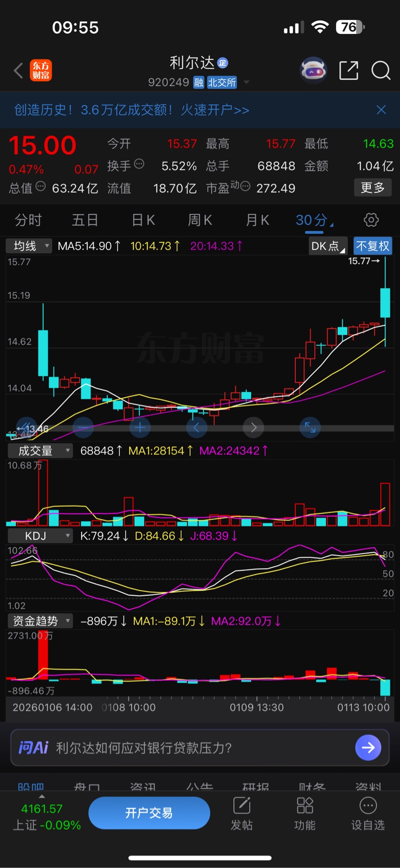Open the 创造历史 开户 banner link
The image size is (400, 868).
[x=132, y=109]
